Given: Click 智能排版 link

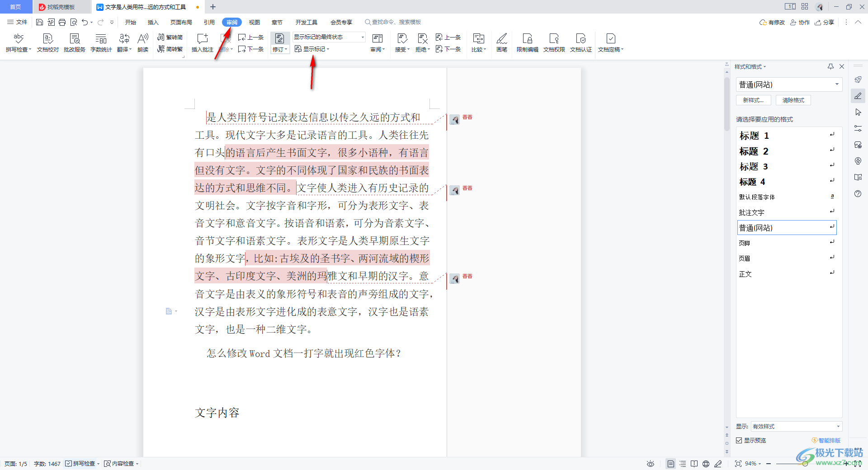Looking at the screenshot, I should coord(826,440).
